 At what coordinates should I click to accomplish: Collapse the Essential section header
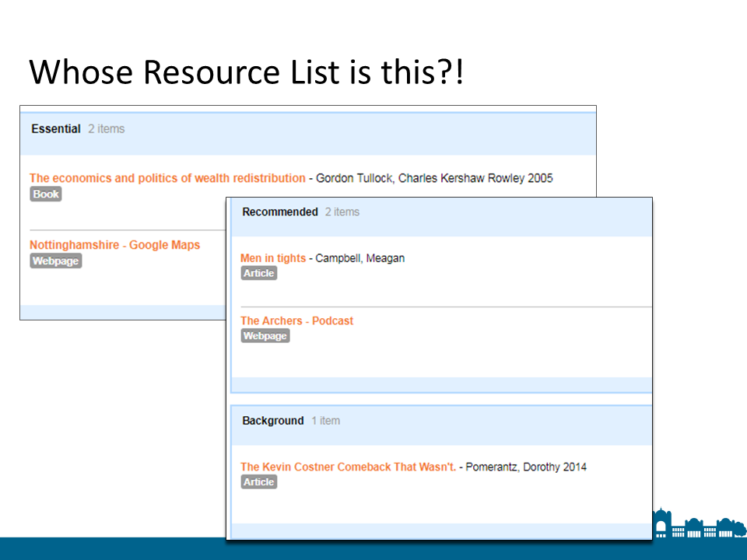click(56, 129)
